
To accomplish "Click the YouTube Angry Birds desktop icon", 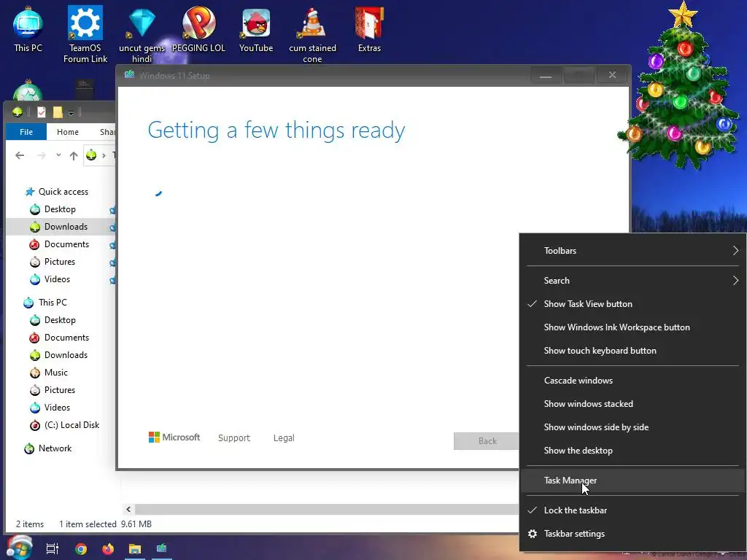I will (256, 28).
